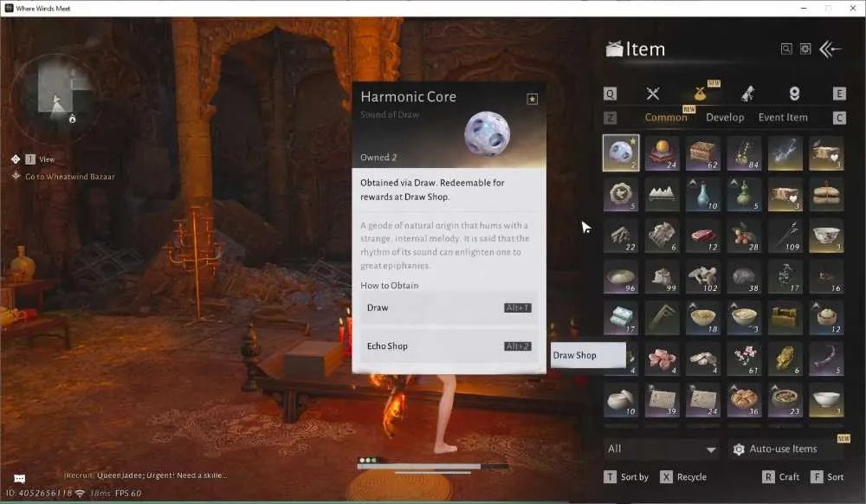Click the Wi-Fi network status icon

pyautogui.click(x=80, y=493)
